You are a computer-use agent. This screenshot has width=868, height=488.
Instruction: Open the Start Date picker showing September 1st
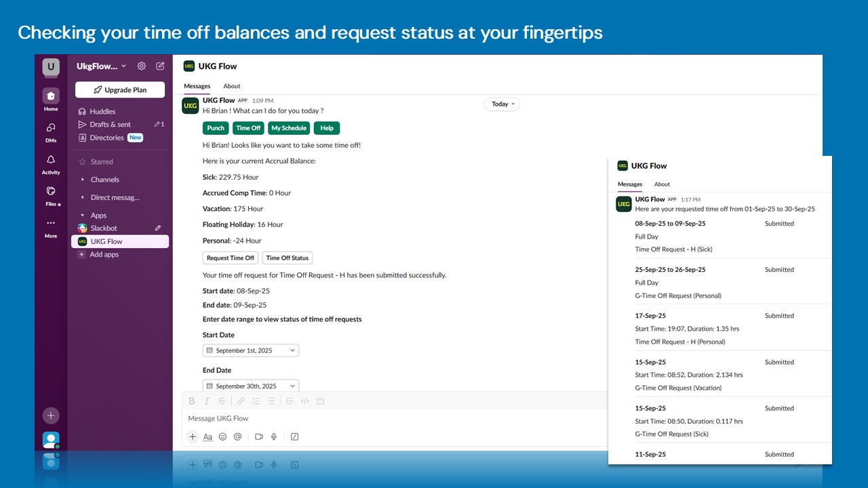point(251,350)
